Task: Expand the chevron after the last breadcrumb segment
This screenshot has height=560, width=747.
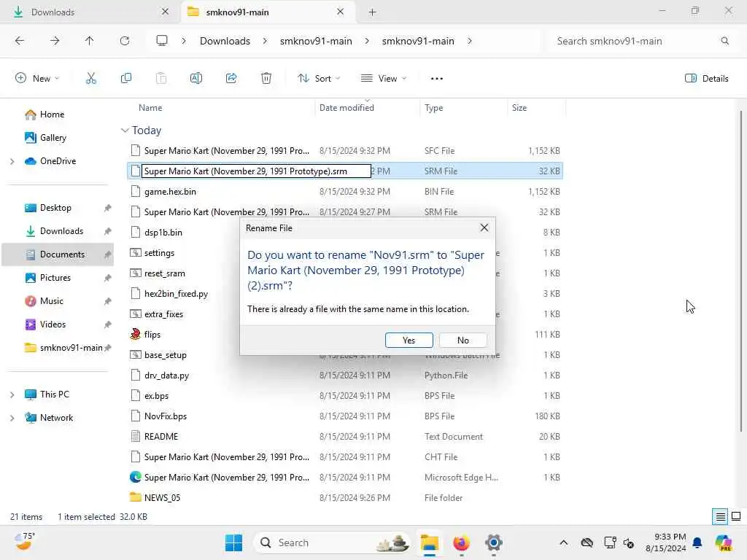Action: [470, 41]
